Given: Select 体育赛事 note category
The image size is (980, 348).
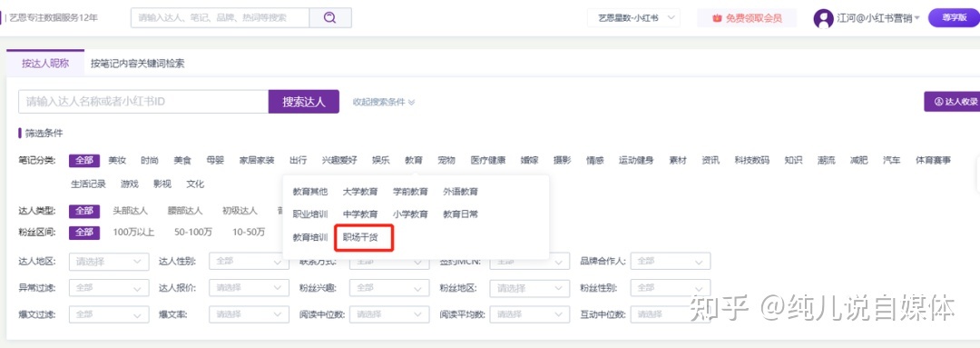Looking at the screenshot, I should (x=933, y=160).
